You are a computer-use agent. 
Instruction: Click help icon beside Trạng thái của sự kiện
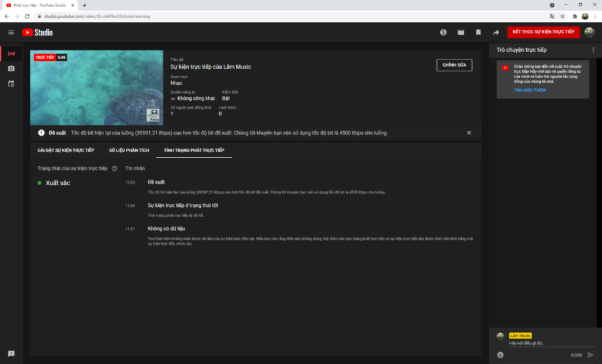(x=114, y=169)
